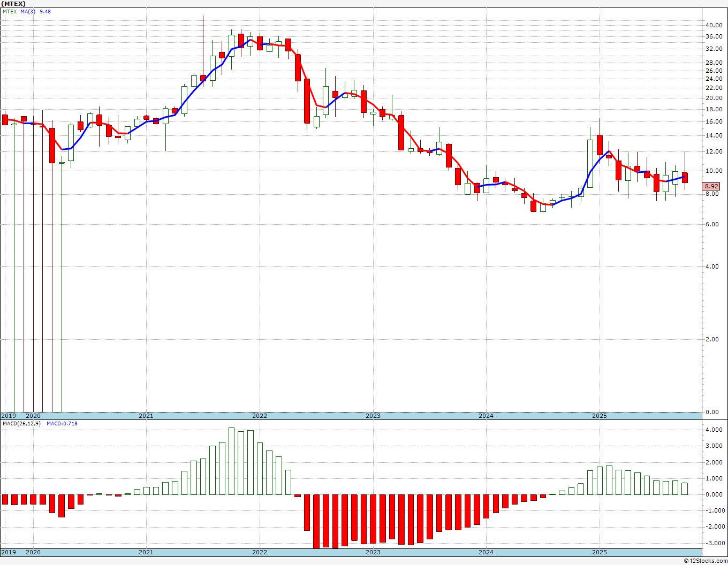This screenshot has width=728, height=565.
Task: Select 1.000 on the MACD scale
Action: click(714, 478)
